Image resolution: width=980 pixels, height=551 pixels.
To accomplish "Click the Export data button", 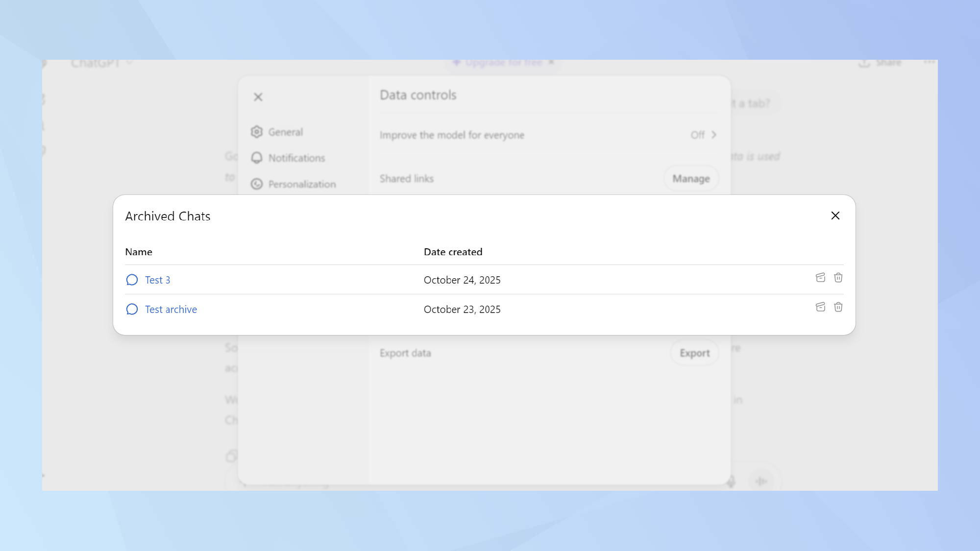I will pos(694,353).
